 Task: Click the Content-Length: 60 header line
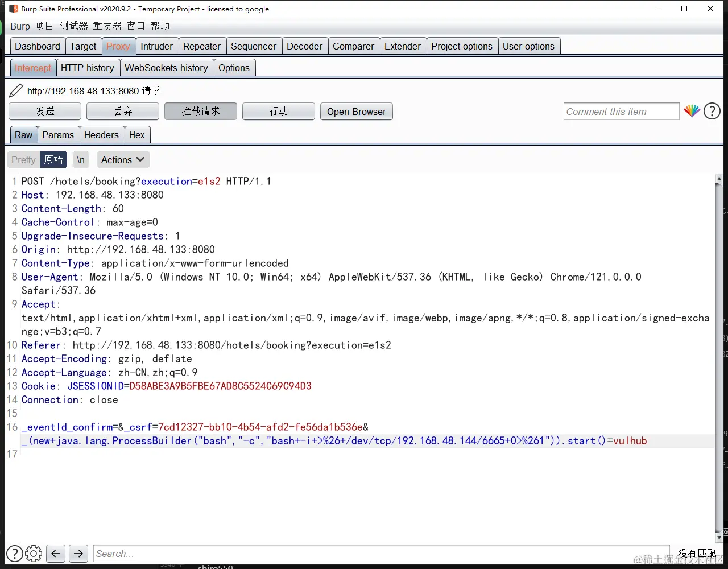(73, 208)
